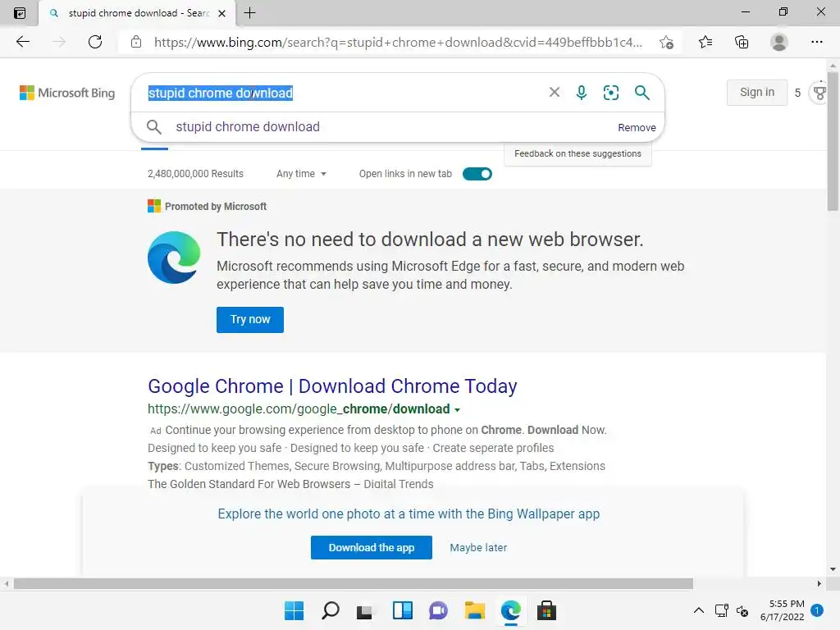Viewport: 840px width, 630px height.
Task: Click the disabled Forward arrow
Action: pyautogui.click(x=59, y=42)
